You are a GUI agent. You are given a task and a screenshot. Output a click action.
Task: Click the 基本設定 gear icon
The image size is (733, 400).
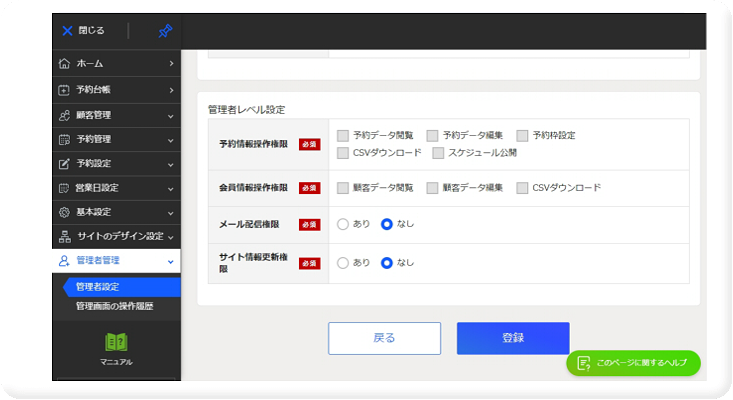click(65, 212)
